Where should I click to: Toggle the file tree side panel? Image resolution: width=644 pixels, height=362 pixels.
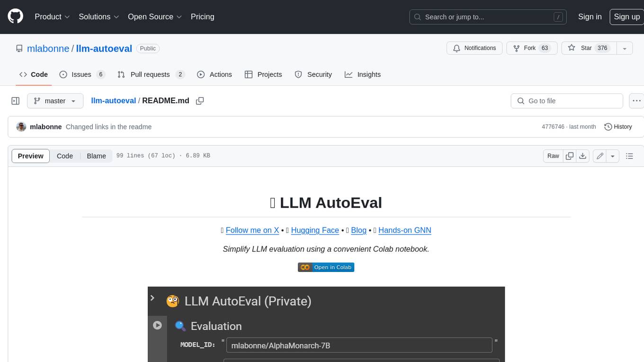15,101
